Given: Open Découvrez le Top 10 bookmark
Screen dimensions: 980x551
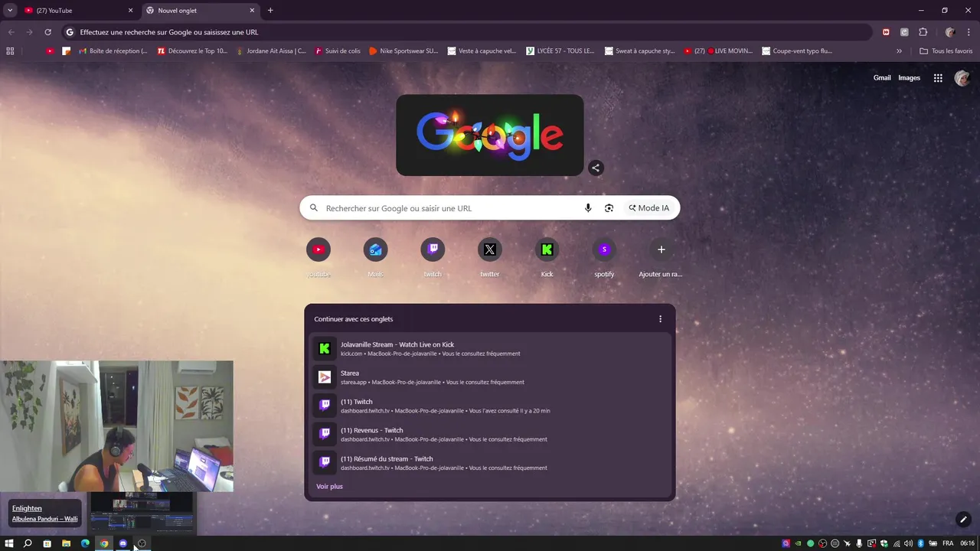Looking at the screenshot, I should 192,51.
